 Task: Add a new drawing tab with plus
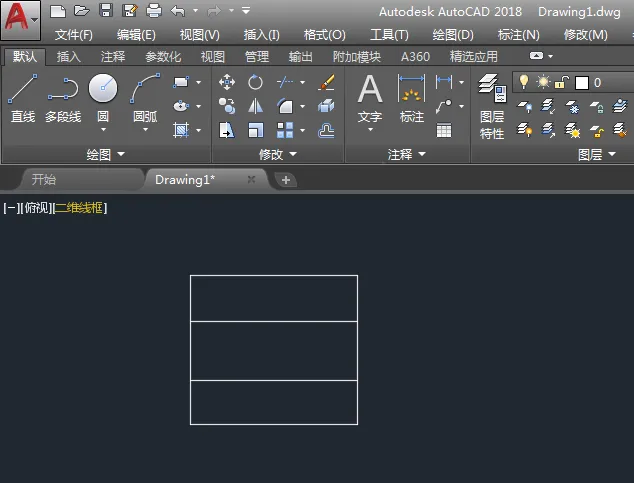click(286, 180)
